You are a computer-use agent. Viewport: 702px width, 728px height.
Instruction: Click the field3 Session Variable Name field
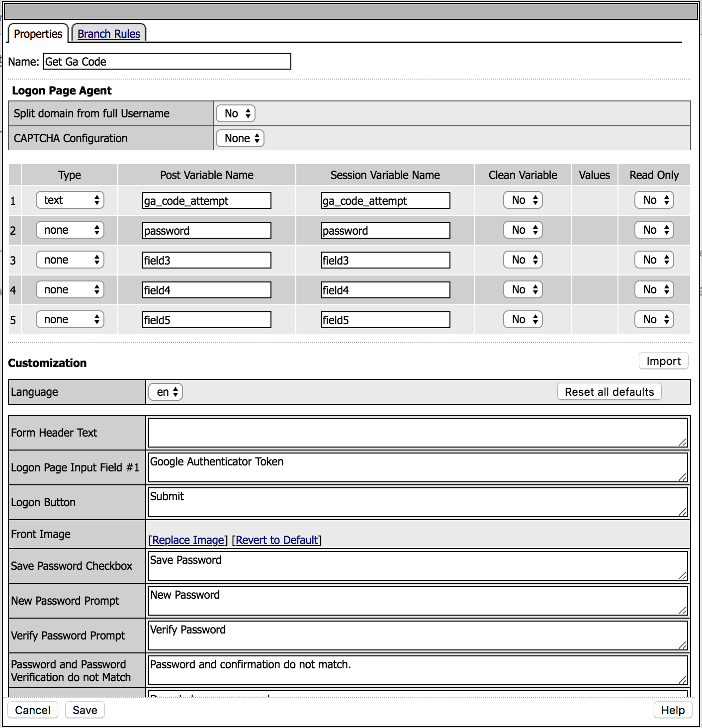(x=386, y=260)
